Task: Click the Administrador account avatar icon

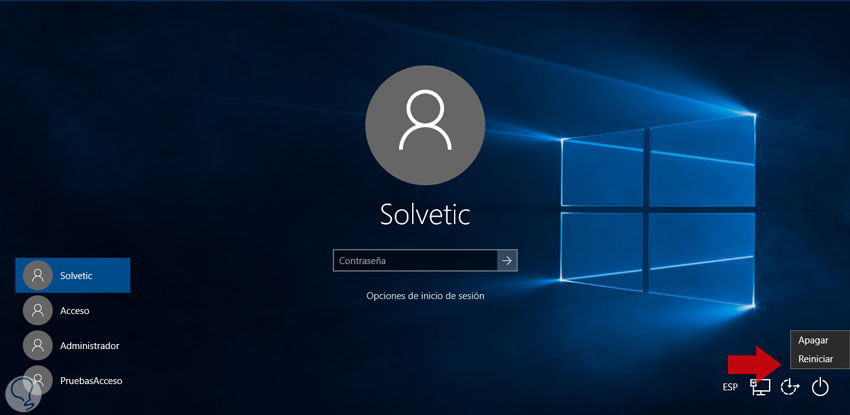Action: pyautogui.click(x=38, y=345)
